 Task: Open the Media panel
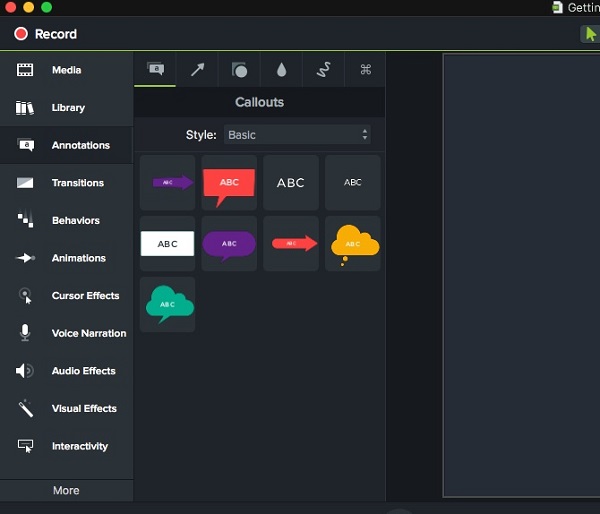[66, 70]
